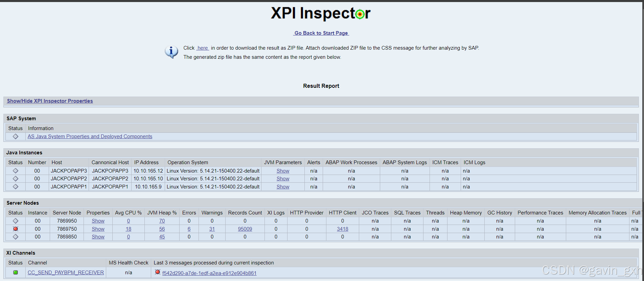Click IP address 10.10.165.9
Image resolution: width=644 pixels, height=281 pixels.
pyautogui.click(x=148, y=187)
